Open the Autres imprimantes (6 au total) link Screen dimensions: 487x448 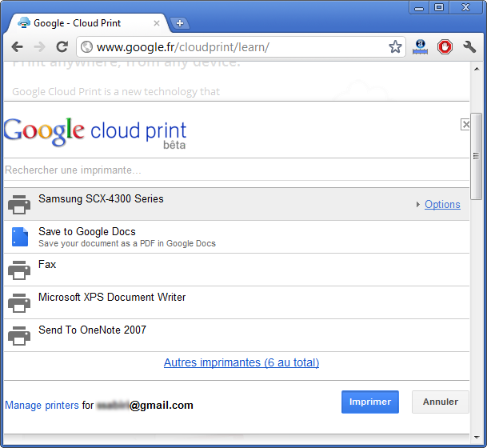[242, 362]
